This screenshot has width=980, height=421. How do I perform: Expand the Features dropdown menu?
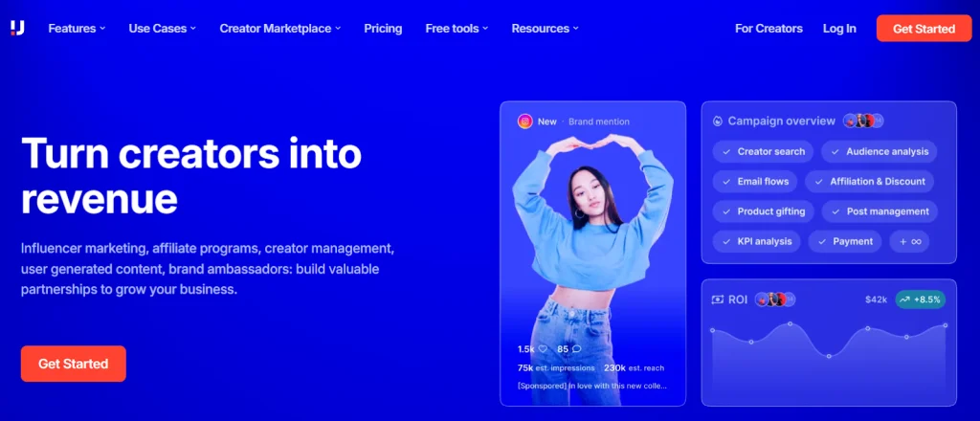coord(77,29)
